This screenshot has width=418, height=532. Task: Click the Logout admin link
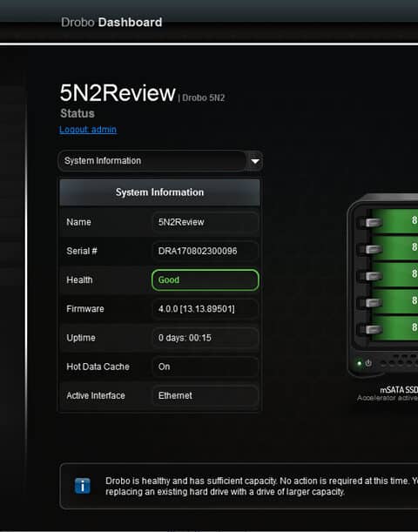(x=88, y=130)
